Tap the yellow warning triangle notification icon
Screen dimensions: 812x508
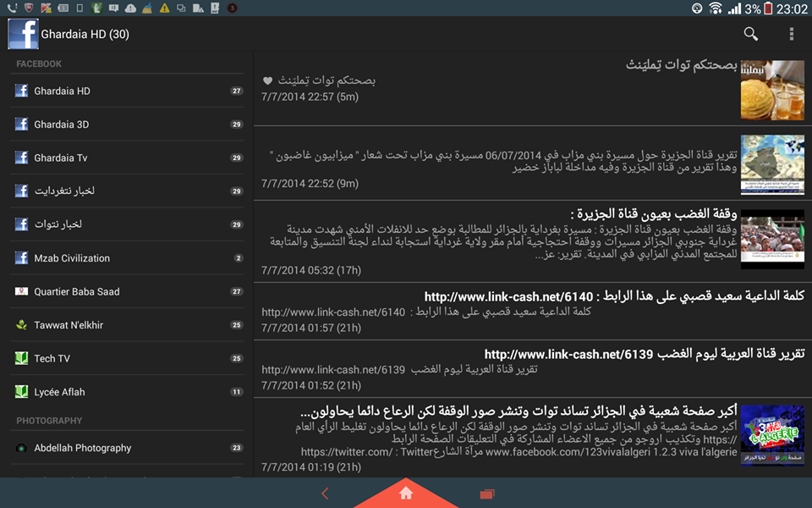tap(165, 8)
